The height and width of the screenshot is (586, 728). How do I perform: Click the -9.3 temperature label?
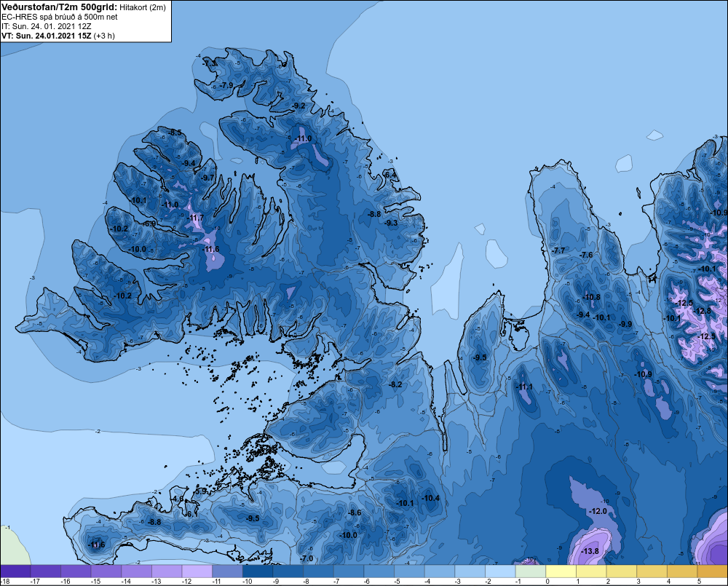click(391, 223)
